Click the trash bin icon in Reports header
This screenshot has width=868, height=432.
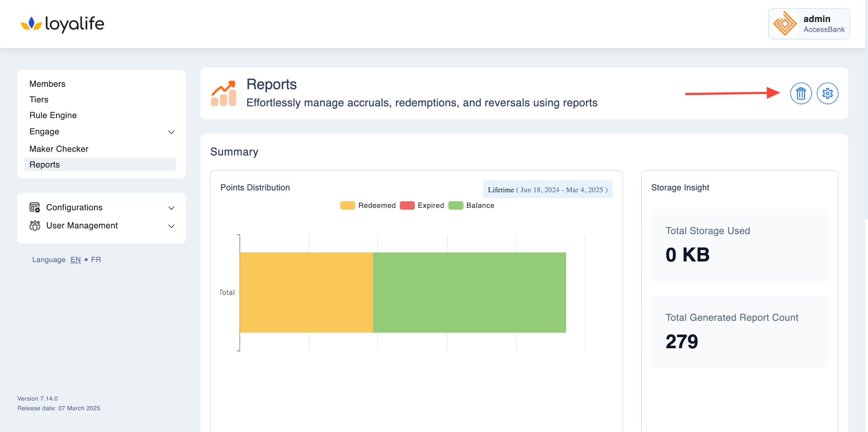pyautogui.click(x=801, y=93)
